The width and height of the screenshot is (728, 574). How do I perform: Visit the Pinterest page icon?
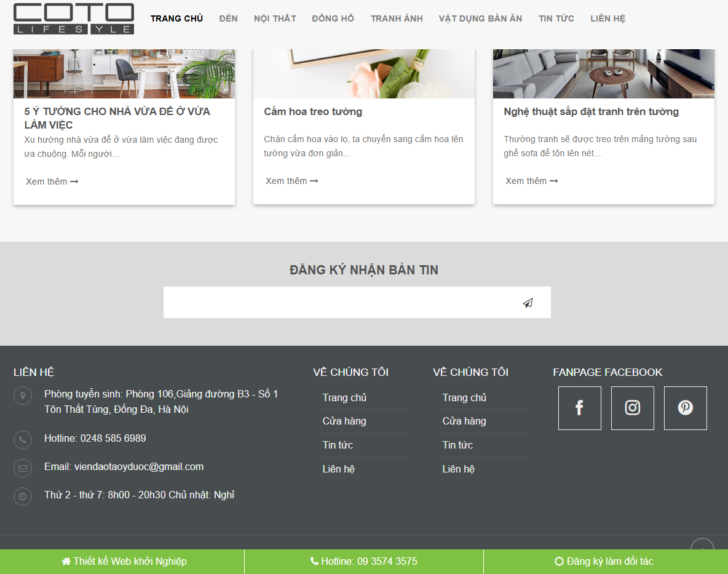(684, 408)
